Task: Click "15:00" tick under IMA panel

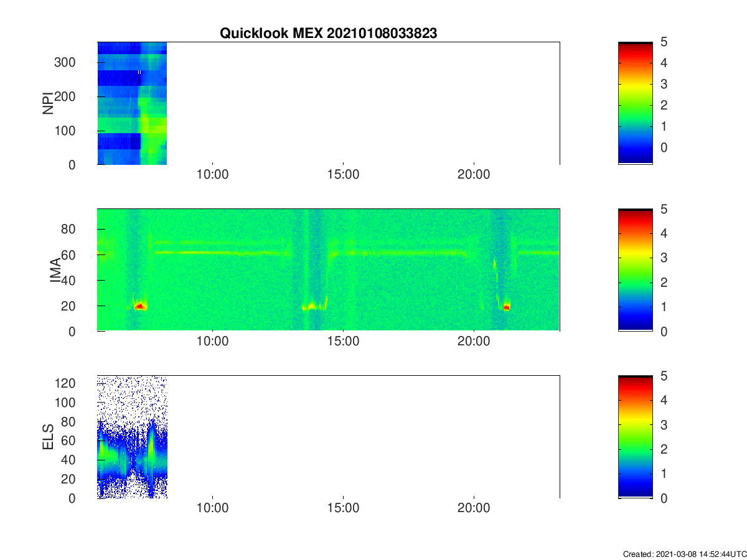Action: pos(343,342)
